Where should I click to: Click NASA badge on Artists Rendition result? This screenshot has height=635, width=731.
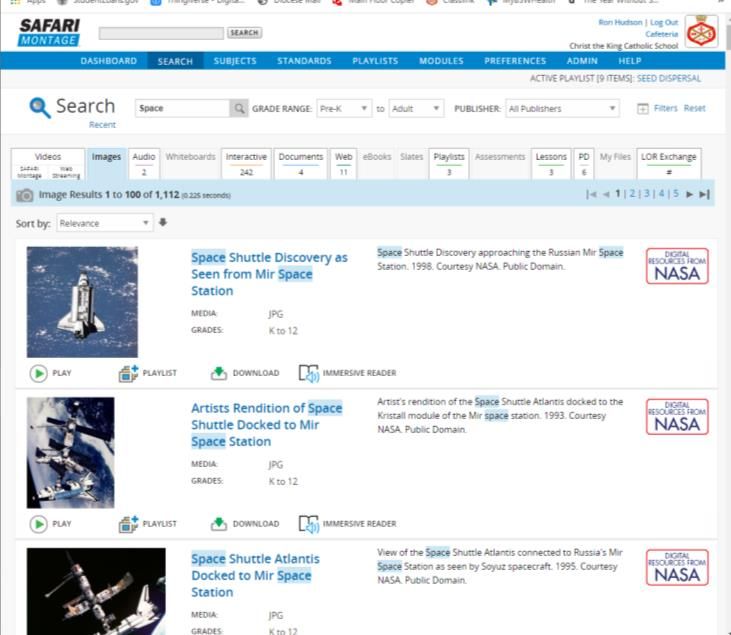click(677, 416)
